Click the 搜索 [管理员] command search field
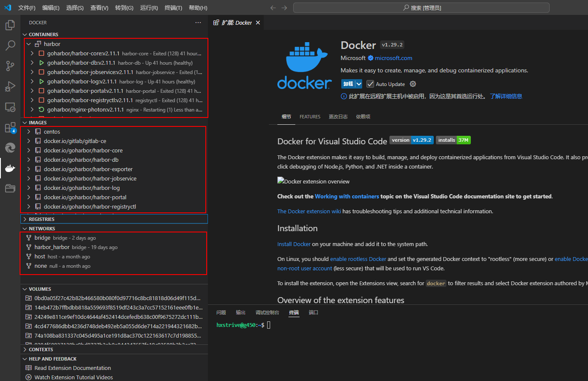Viewport: 588px width, 381px height. point(421,8)
